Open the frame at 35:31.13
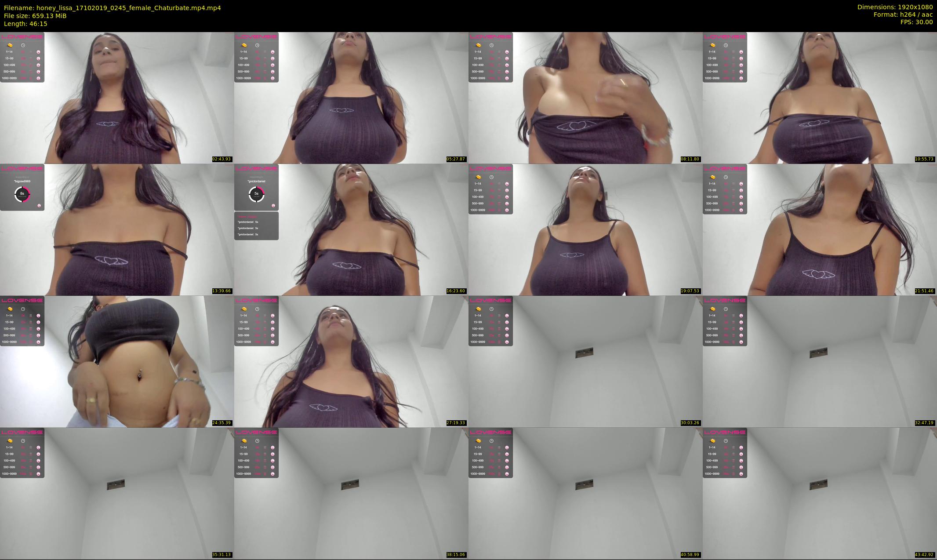Image resolution: width=937 pixels, height=560 pixels. (x=116, y=493)
